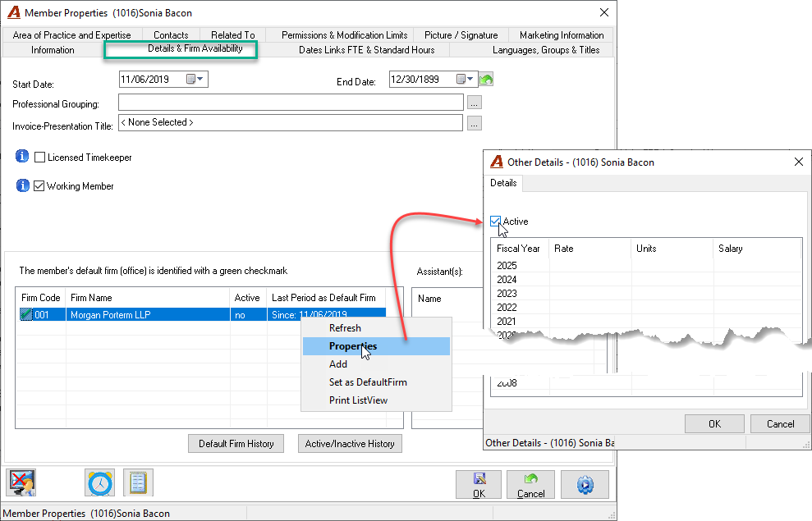This screenshot has width=812, height=521.
Task: Click OK in the Other Details window
Action: 714,423
